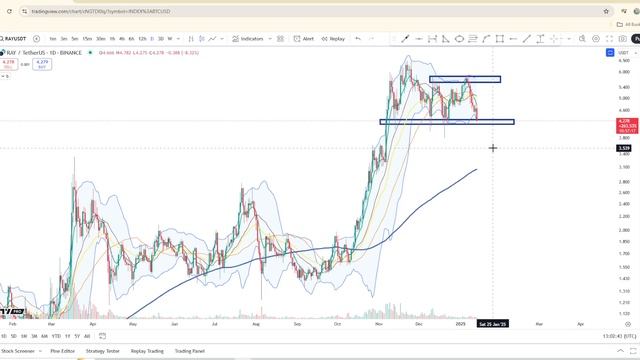
Task: Select the crosshair cursor tool
Action: 554,39
